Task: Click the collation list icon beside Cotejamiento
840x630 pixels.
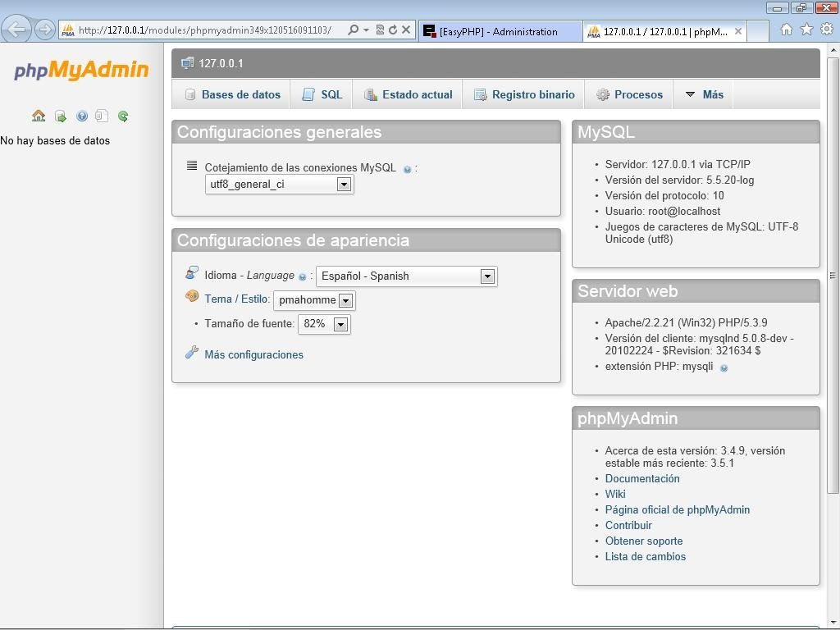Action: click(192, 166)
